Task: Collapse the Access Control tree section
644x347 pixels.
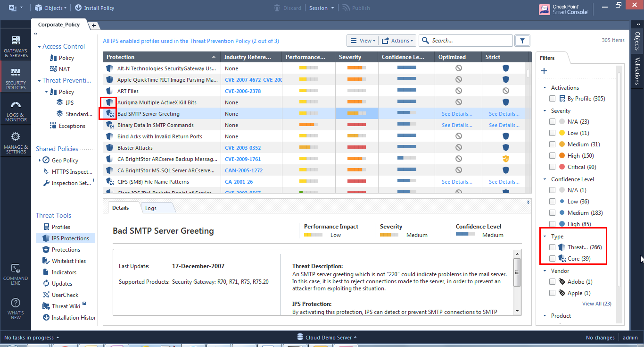Action: coord(39,47)
